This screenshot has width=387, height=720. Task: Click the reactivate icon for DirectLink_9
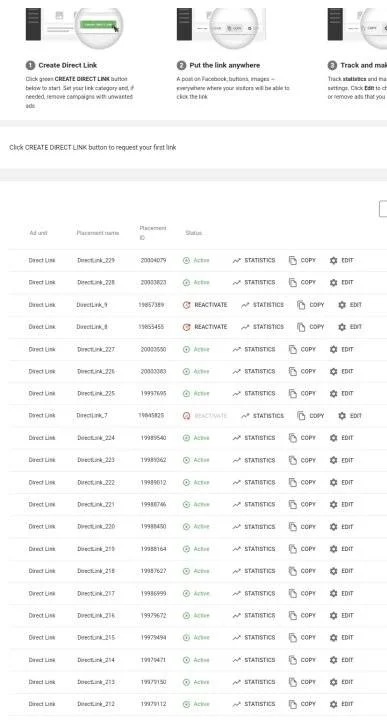pyautogui.click(x=186, y=305)
